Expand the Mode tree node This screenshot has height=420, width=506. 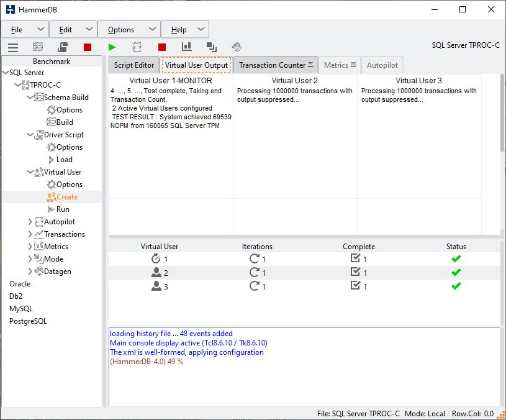30,259
